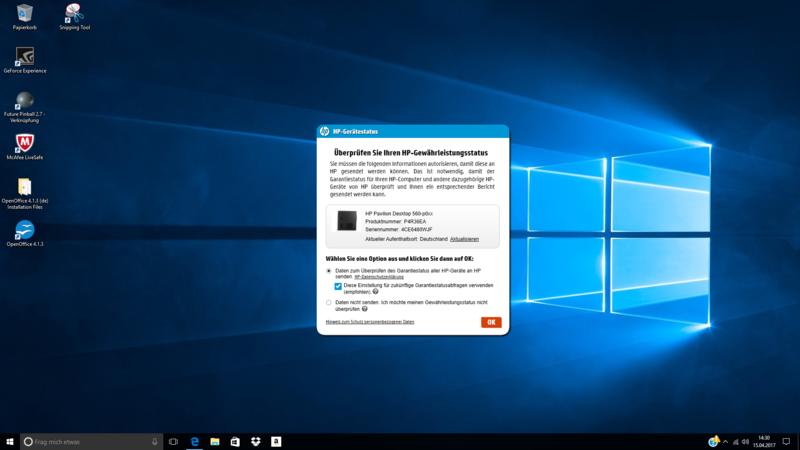Open the HP-Datenschutzerklärung link
Image resolution: width=800 pixels, height=450 pixels.
(x=376, y=275)
